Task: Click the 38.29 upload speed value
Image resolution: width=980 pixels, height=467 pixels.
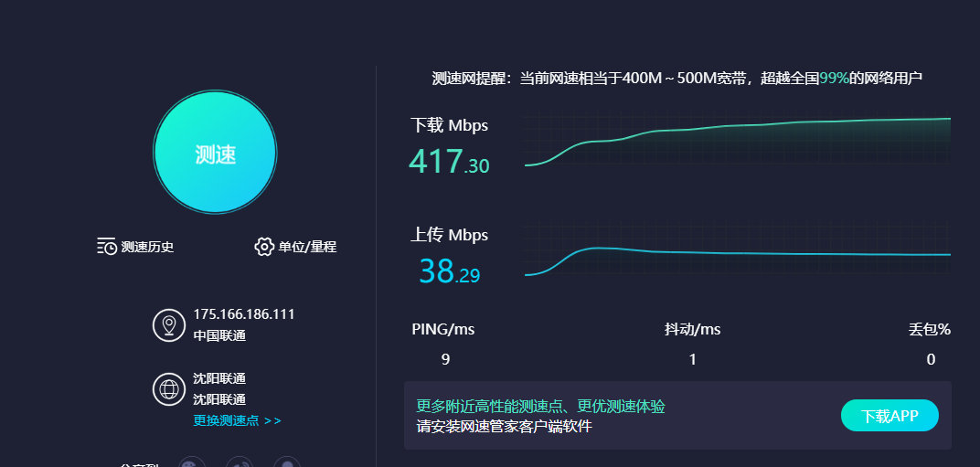Action: [449, 271]
